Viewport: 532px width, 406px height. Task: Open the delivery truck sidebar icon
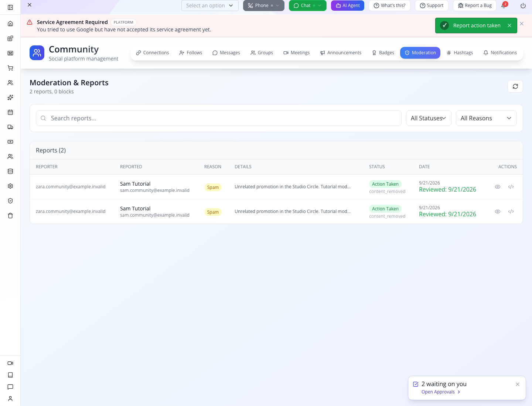(10, 127)
